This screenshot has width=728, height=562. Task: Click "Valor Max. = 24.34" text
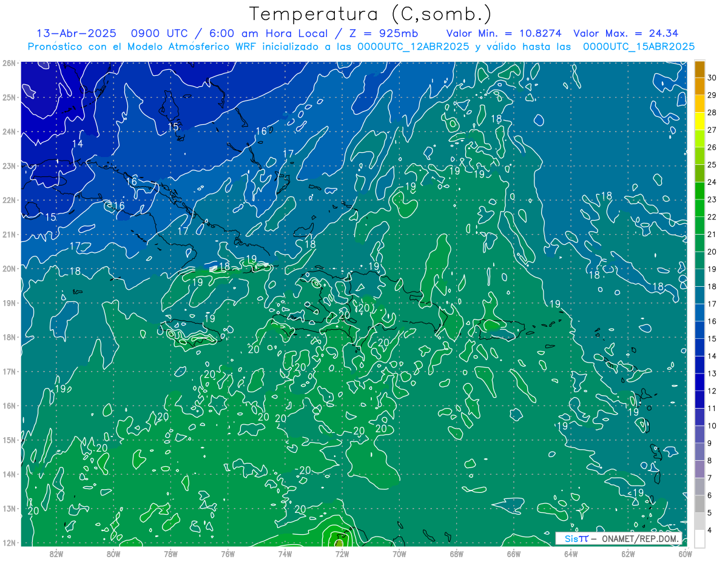pyautogui.click(x=625, y=33)
